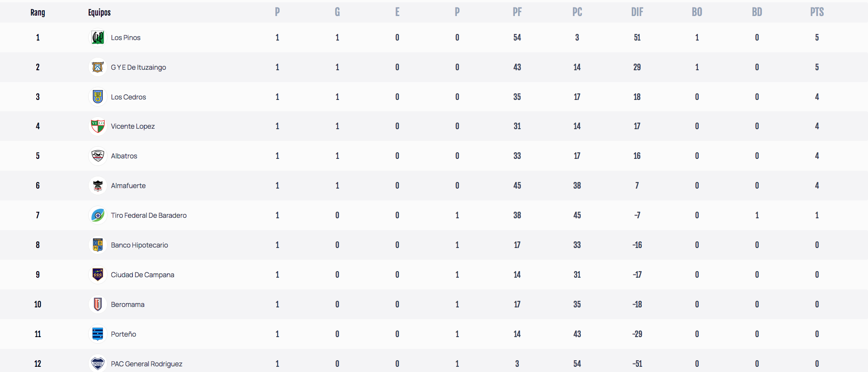This screenshot has height=372, width=868.
Task: Sort by the DIF column header
Action: tap(637, 12)
